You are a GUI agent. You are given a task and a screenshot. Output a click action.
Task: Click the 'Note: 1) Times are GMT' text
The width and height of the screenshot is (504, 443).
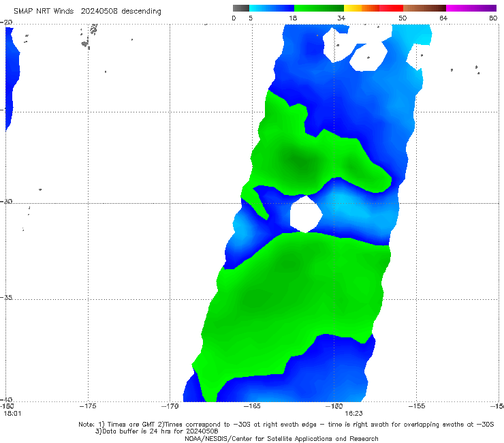tap(118, 425)
